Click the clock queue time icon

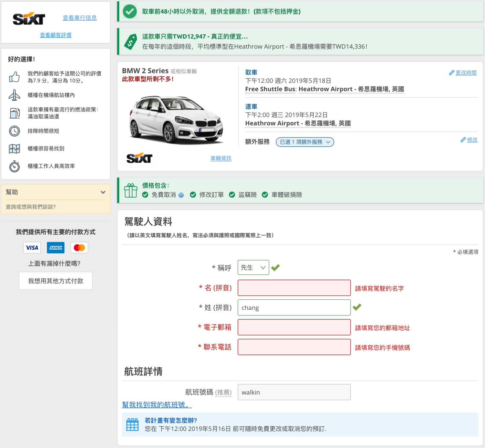(15, 131)
